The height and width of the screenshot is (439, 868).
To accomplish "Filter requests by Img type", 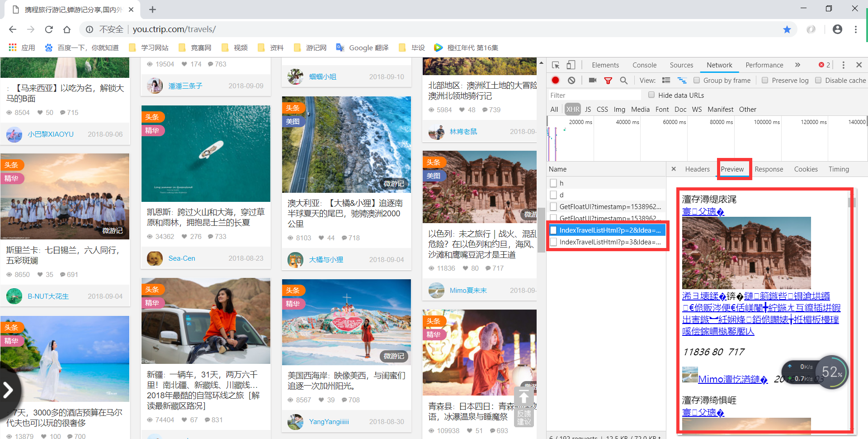I will pyautogui.click(x=619, y=109).
